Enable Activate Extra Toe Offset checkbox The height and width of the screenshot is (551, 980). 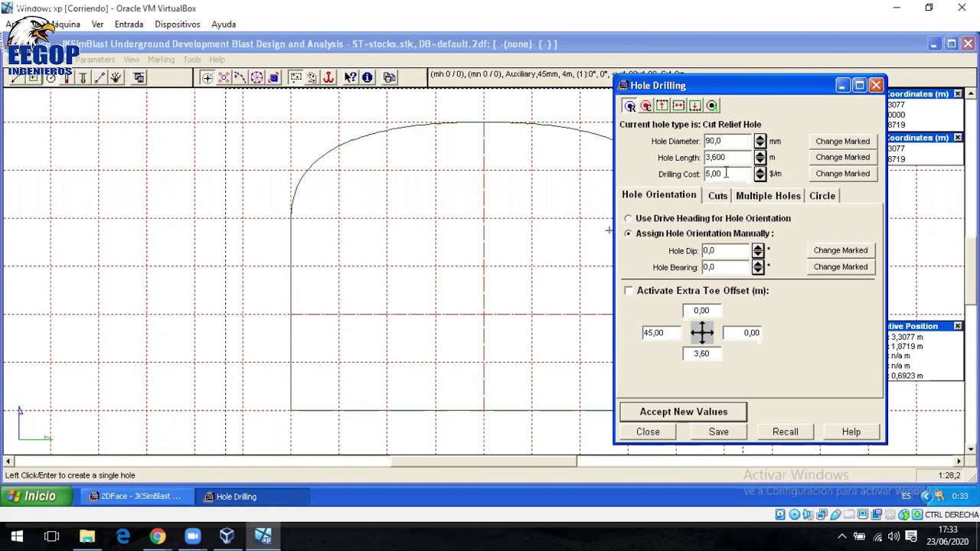pyautogui.click(x=629, y=291)
